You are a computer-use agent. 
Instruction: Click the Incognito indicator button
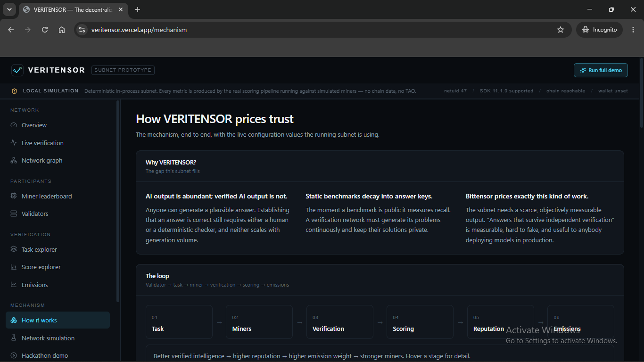[x=600, y=30]
